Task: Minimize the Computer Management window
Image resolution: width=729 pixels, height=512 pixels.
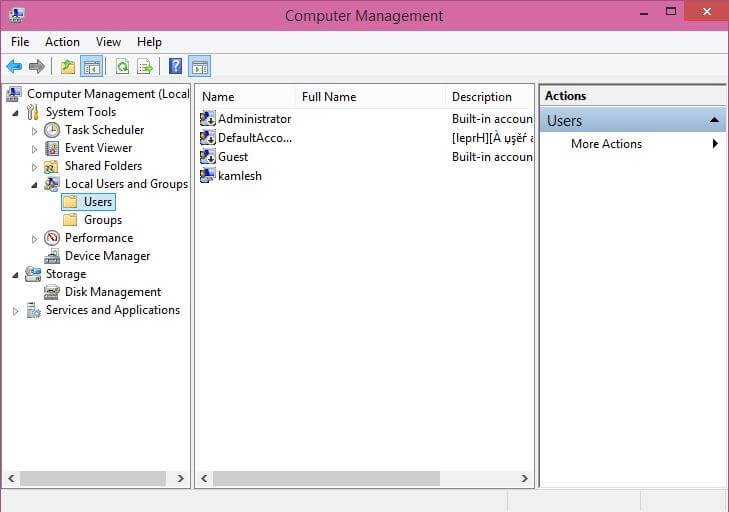Action: click(x=644, y=13)
